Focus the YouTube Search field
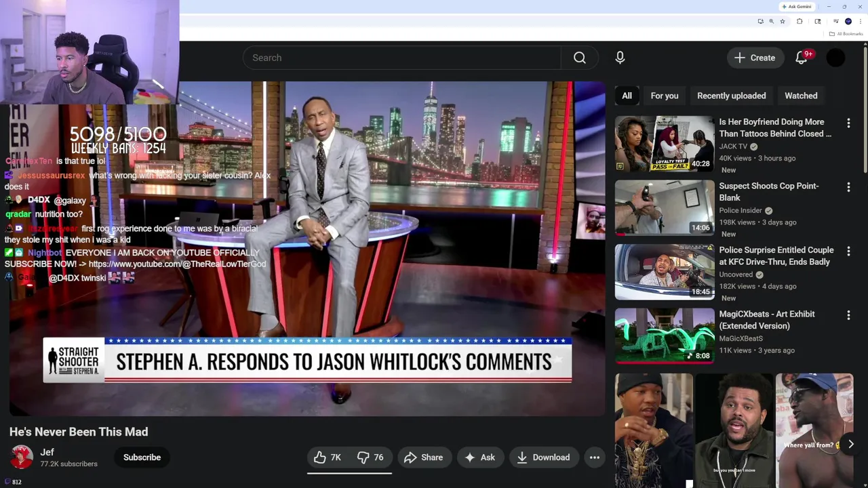Viewport: 868px width, 488px height. pyautogui.click(x=402, y=58)
